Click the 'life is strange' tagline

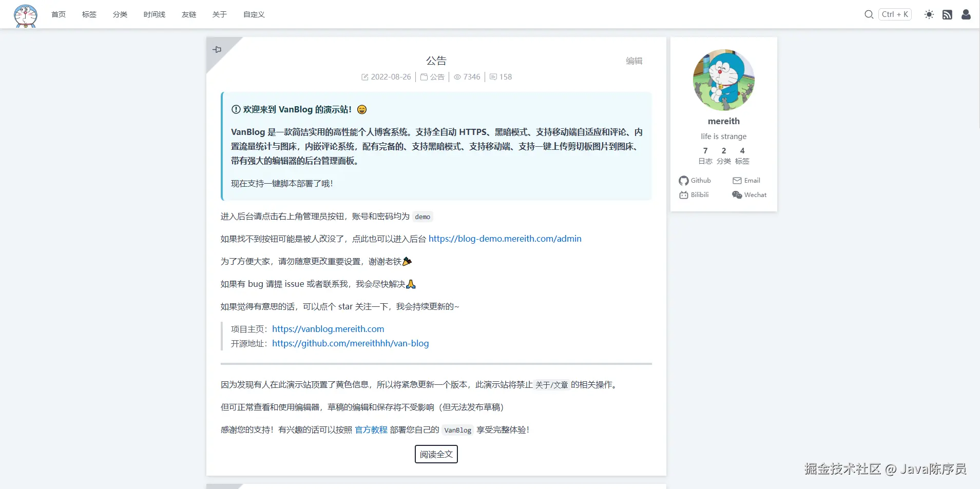[724, 136]
